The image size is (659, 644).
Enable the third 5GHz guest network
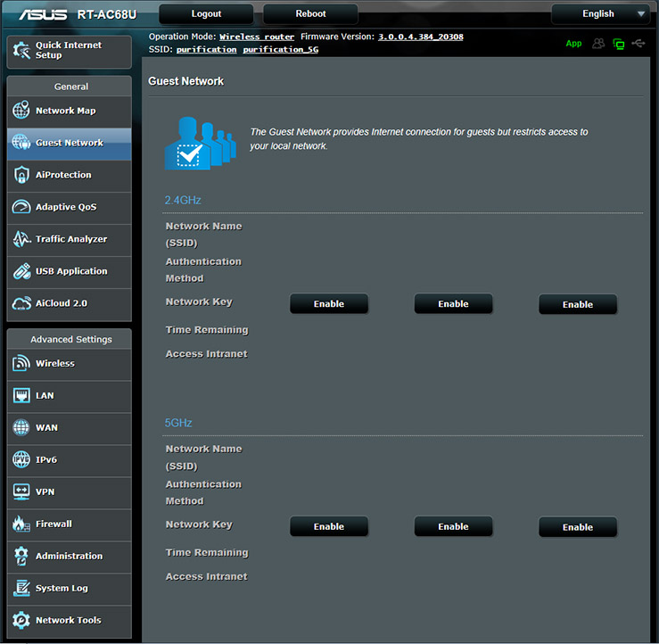pyautogui.click(x=578, y=527)
